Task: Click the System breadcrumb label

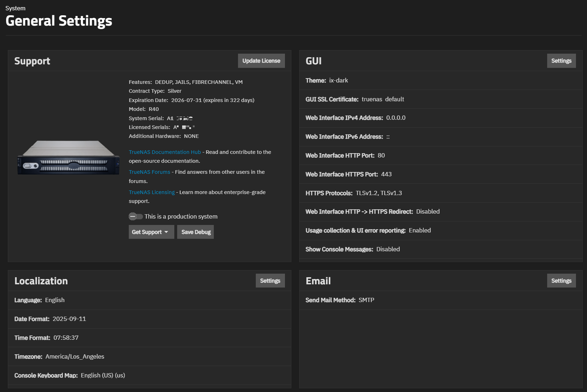Action: tap(15, 8)
